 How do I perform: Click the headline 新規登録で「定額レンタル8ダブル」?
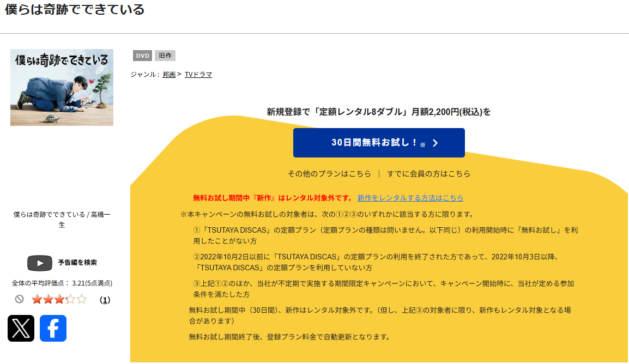point(379,112)
